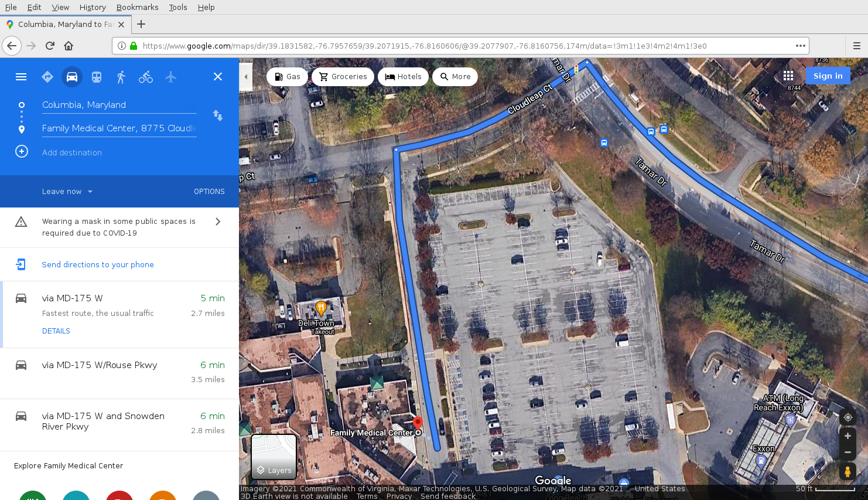
Task: Collapse the side directions panel
Action: point(246,77)
